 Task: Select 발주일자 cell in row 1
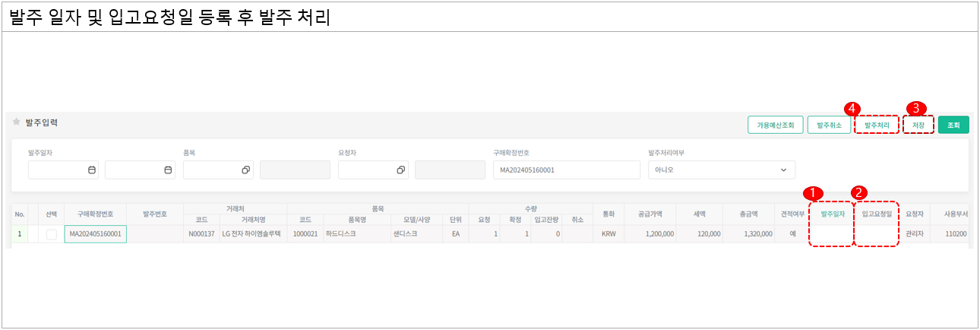point(832,234)
